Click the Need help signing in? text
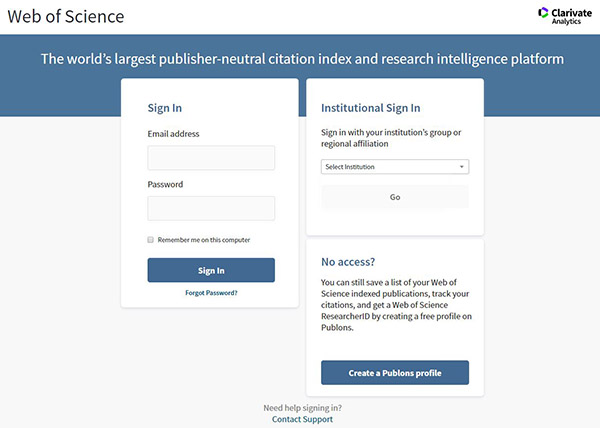The height and width of the screenshot is (428, 600). (302, 408)
